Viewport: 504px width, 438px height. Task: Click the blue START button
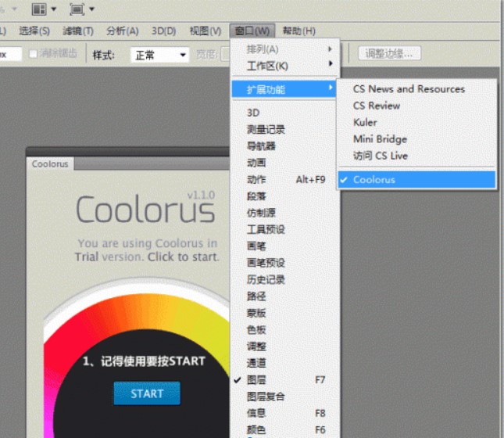click(x=147, y=393)
